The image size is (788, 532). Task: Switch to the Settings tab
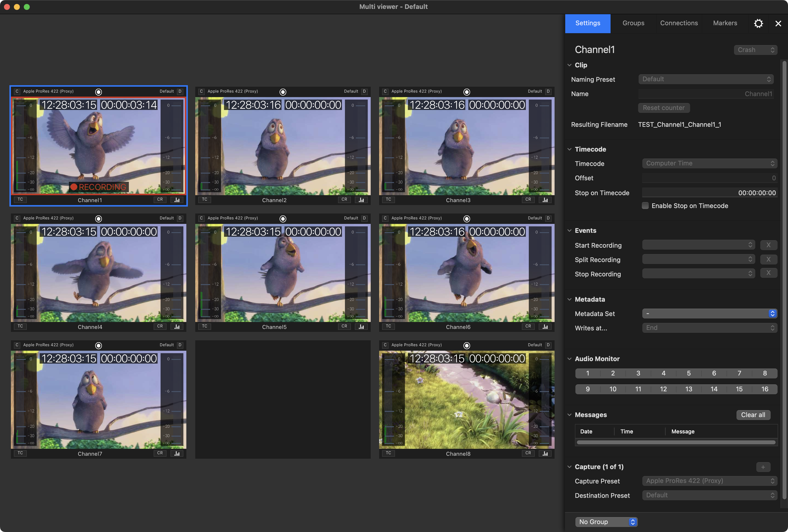point(588,23)
